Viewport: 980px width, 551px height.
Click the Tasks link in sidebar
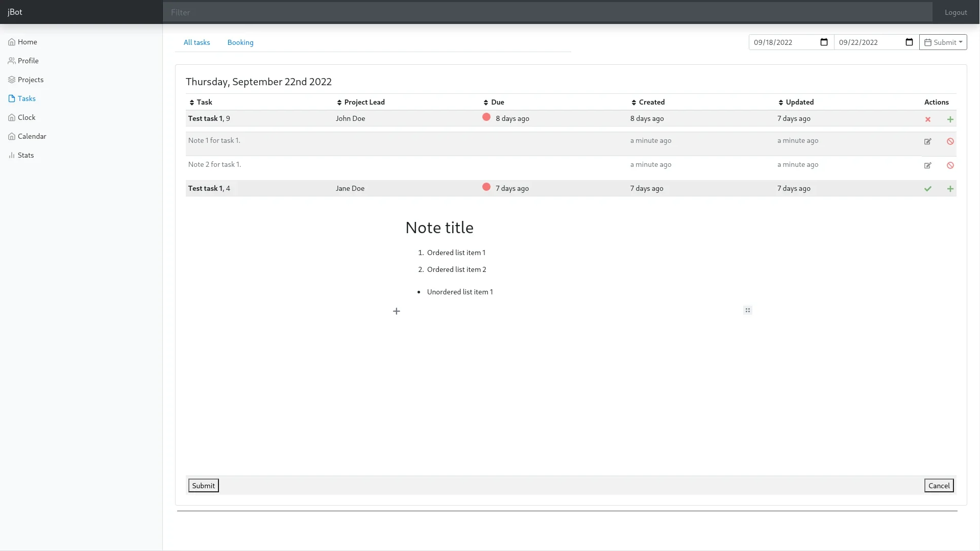[x=26, y=98]
